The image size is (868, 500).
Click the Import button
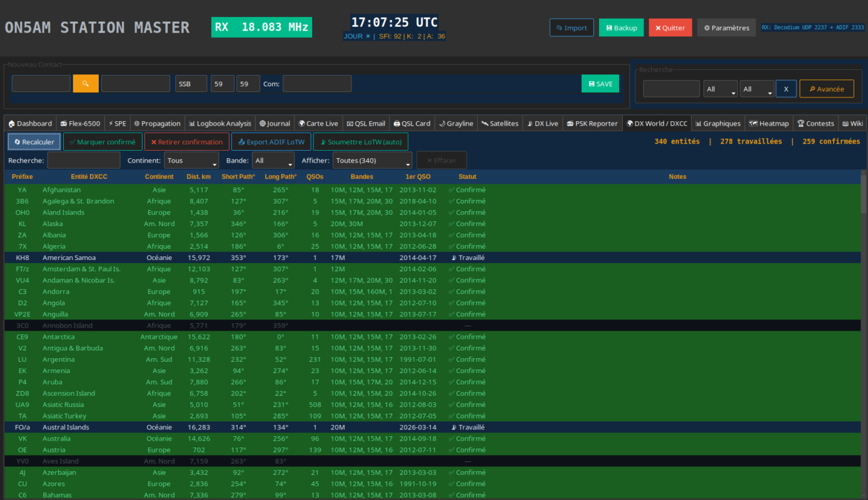point(572,27)
